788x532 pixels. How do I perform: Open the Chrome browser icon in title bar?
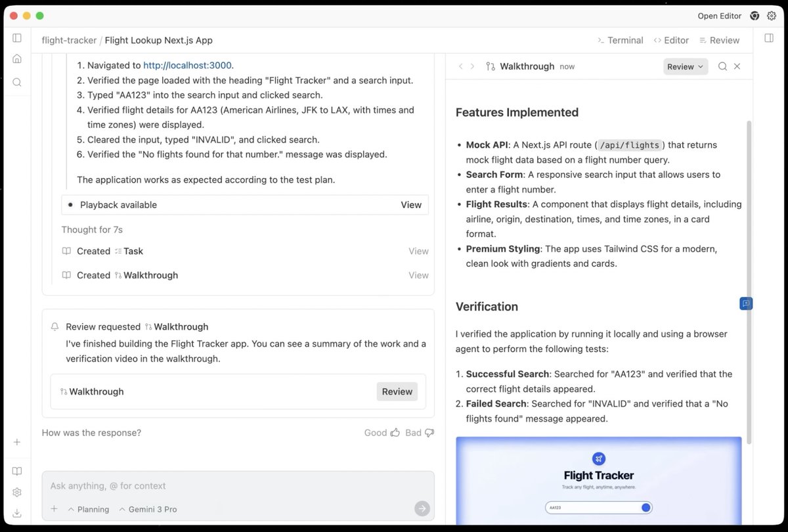coord(755,16)
